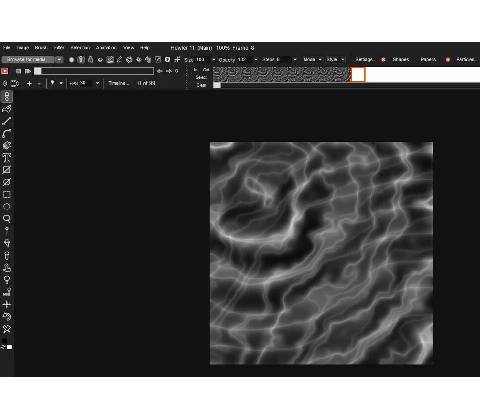Select the circle shape with diagonal tool

pos(7,182)
